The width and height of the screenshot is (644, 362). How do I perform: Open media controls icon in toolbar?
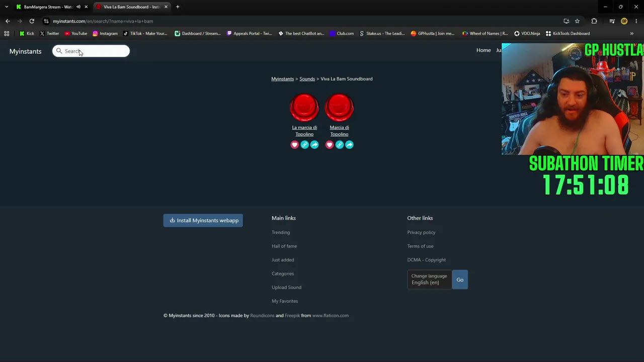click(612, 21)
